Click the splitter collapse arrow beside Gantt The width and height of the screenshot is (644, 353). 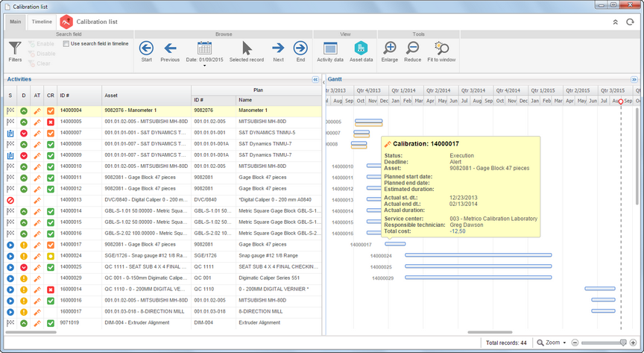[323, 82]
